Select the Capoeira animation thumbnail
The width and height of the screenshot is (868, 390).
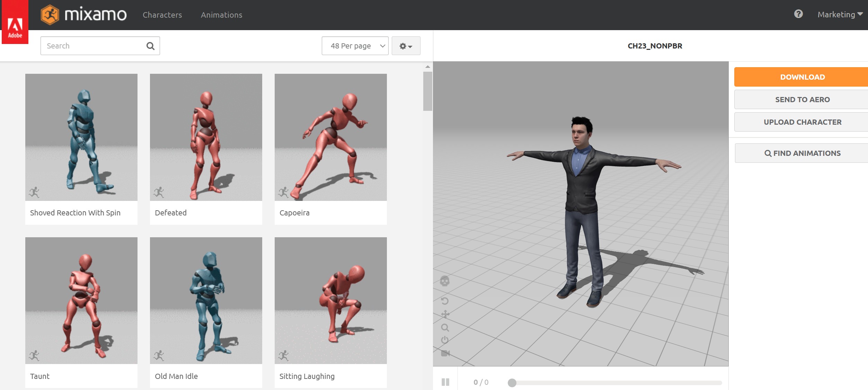(x=331, y=137)
